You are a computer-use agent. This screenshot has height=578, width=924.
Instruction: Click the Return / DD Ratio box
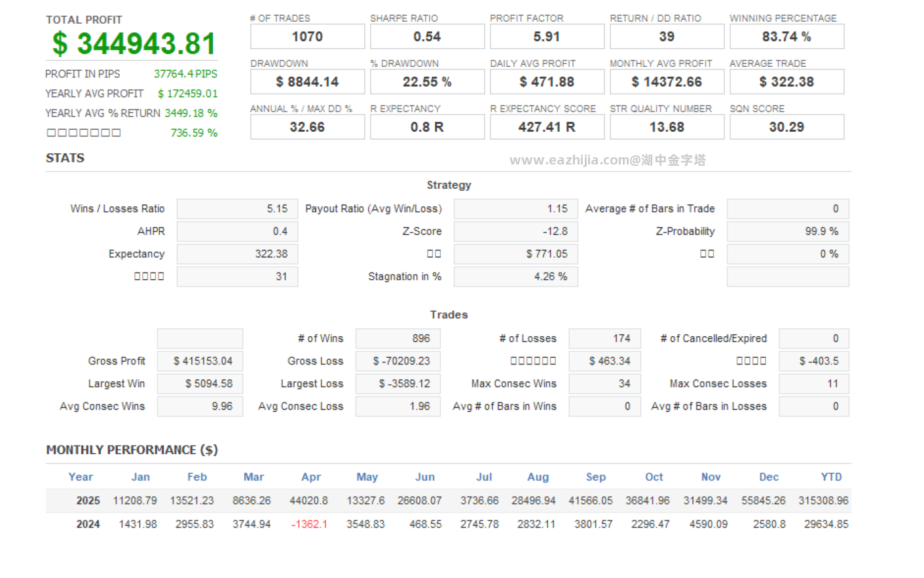tap(667, 37)
